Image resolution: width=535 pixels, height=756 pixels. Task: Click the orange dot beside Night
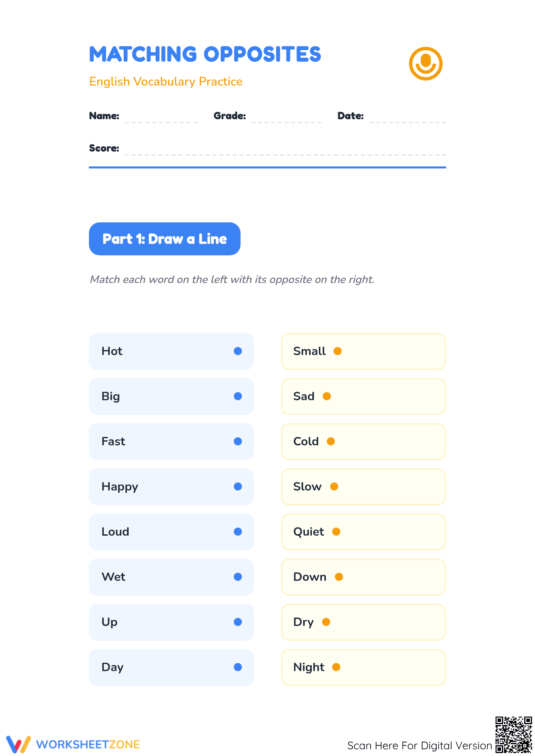tap(336, 667)
